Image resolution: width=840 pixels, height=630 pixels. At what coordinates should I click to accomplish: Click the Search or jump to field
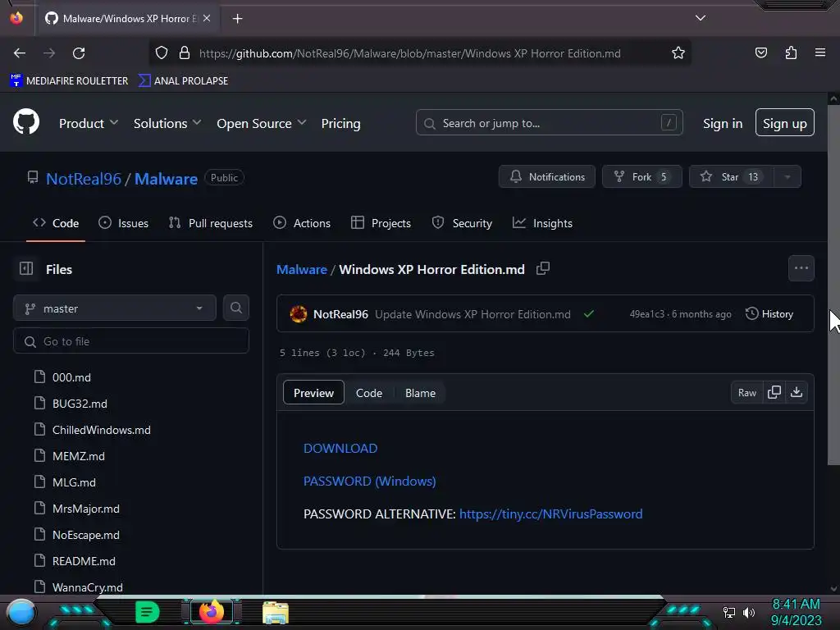[549, 123]
